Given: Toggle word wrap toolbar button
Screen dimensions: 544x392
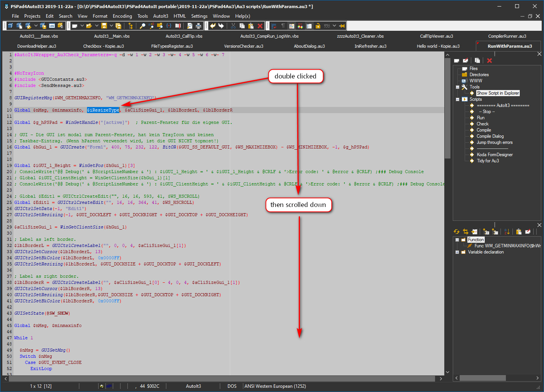Looking at the screenshot, I should pos(274,26).
